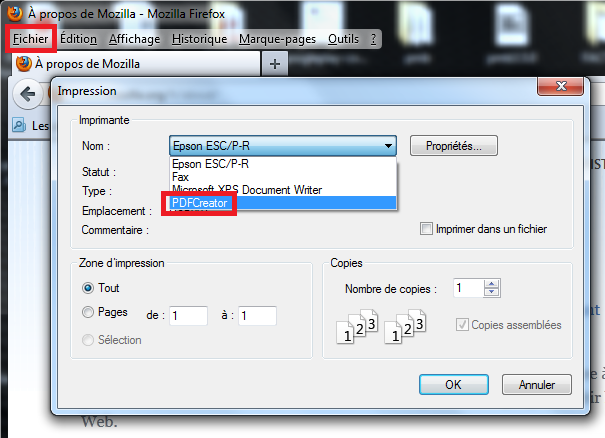Select the Pages radio button
Image resolution: width=605 pixels, height=438 pixels.
pos(88,312)
